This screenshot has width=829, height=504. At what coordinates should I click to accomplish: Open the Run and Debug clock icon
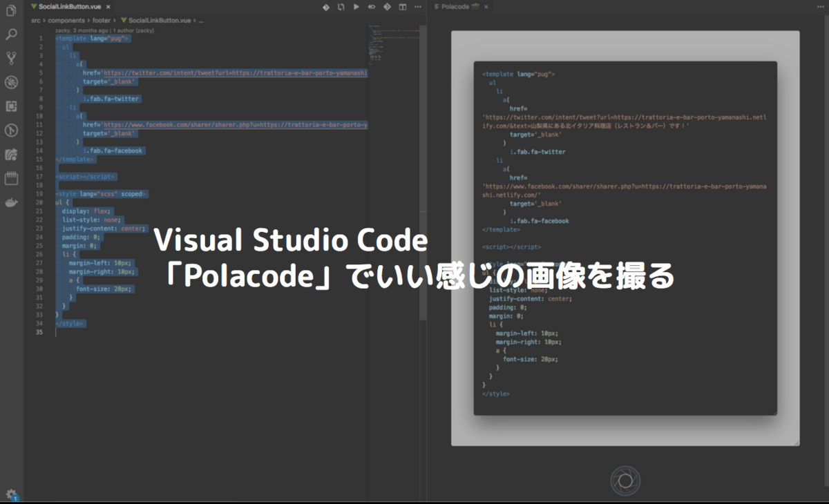10,131
